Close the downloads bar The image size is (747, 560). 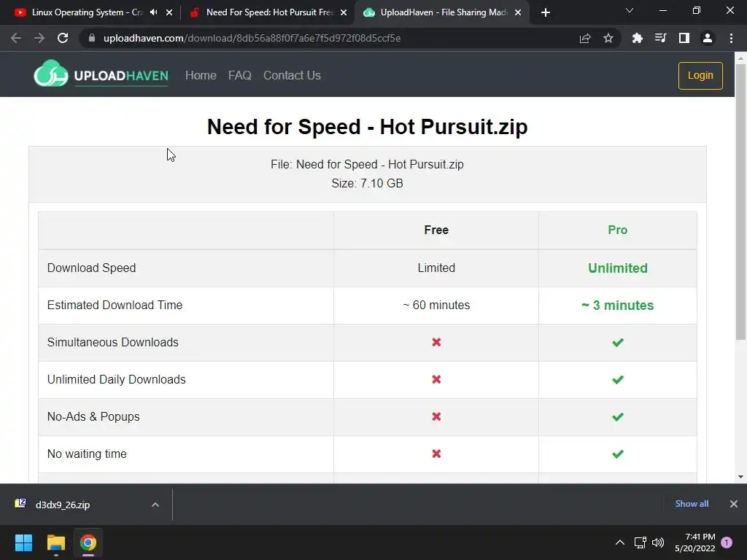coord(734,504)
